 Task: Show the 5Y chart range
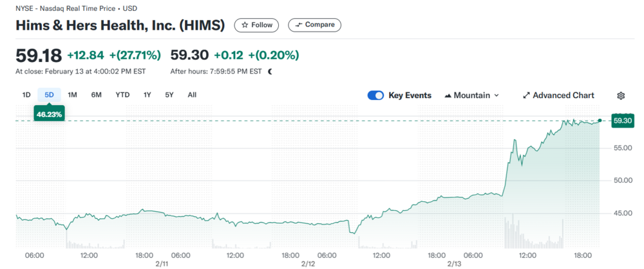click(x=169, y=95)
